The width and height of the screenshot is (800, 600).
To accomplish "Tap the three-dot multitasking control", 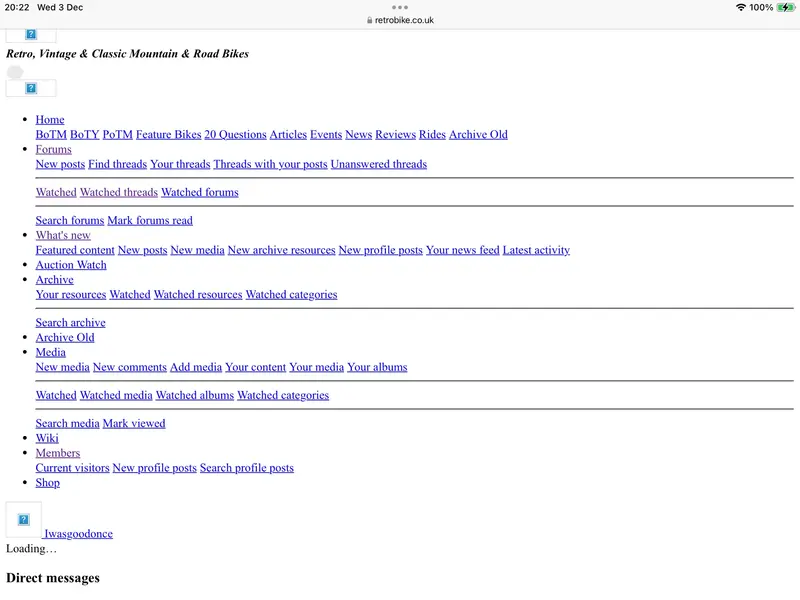I will [400, 7].
